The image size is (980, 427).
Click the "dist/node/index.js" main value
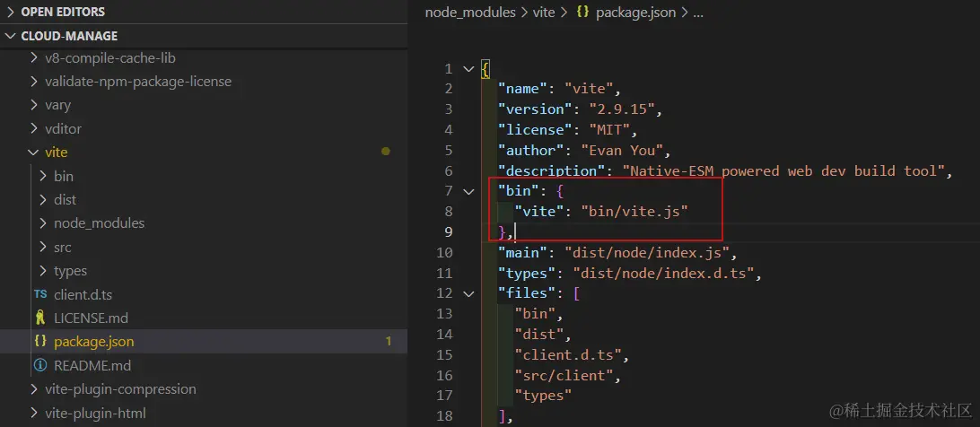click(647, 253)
